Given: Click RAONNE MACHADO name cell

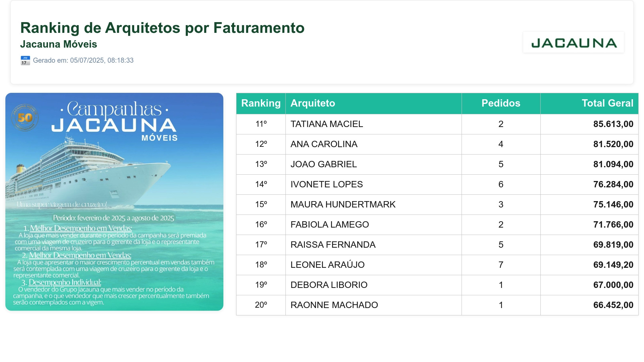Looking at the screenshot, I should (x=374, y=305).
